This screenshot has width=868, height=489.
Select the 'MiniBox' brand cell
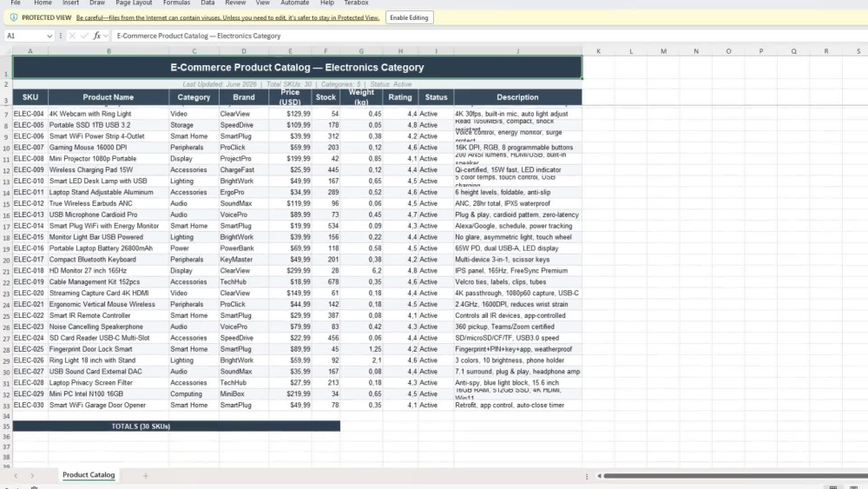pyautogui.click(x=244, y=394)
